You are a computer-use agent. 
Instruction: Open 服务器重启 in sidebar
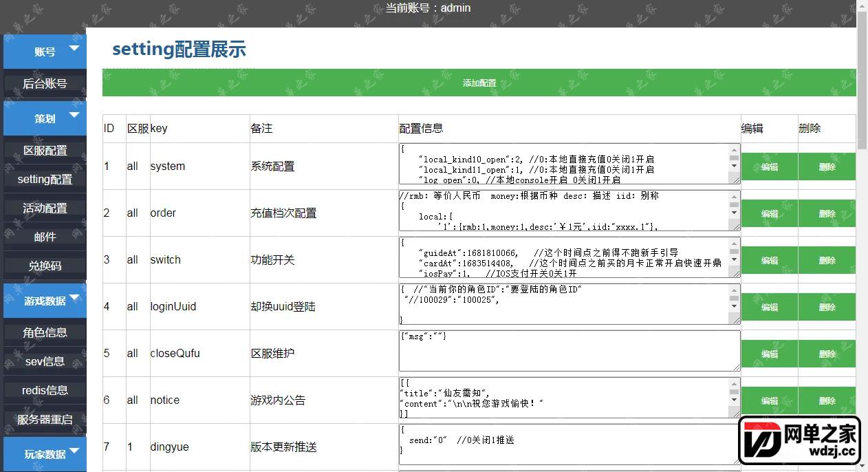point(45,419)
